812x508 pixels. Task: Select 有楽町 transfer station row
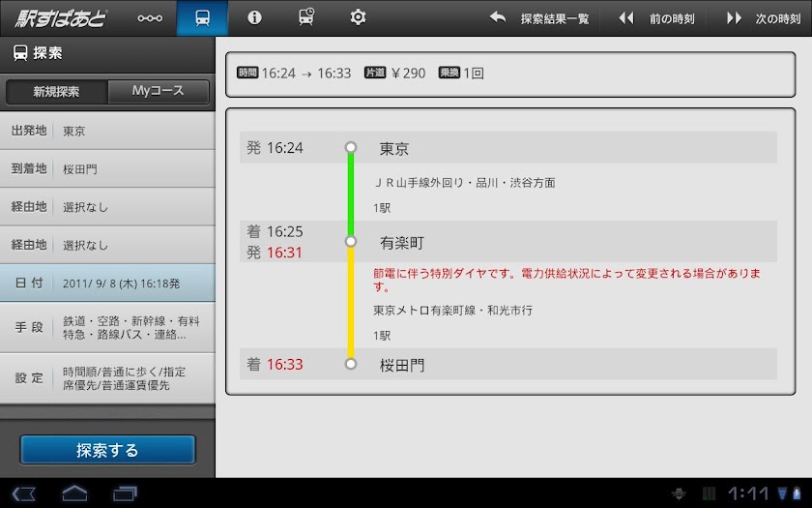508,242
